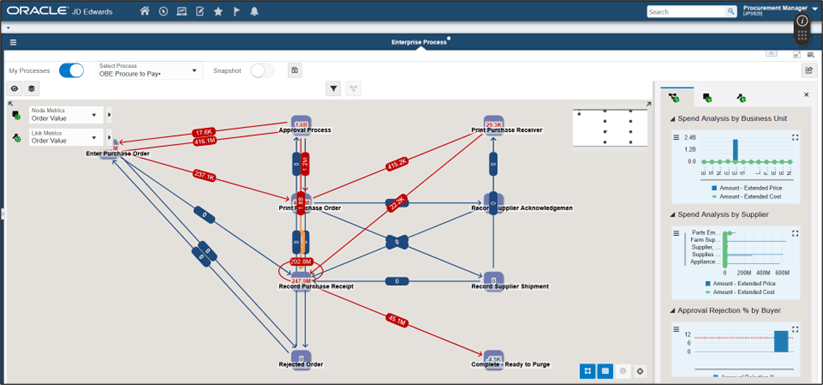Open the flag Watchlists icon
The width and height of the screenshot is (823, 385).
tap(236, 11)
